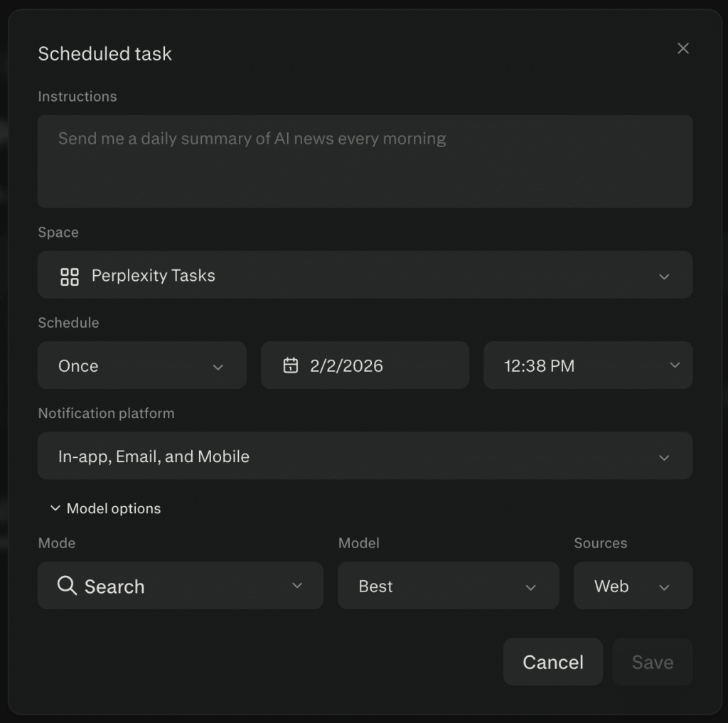Click the calendar icon in the date field

[291, 365]
